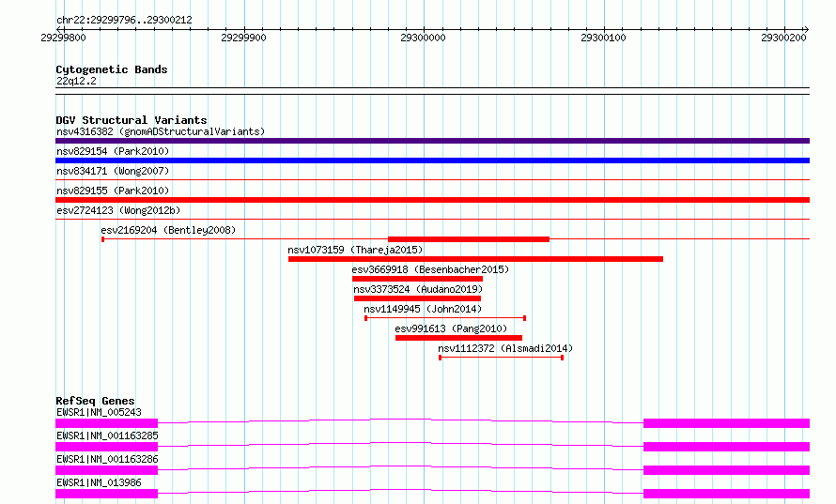
Task: Open EWSR1|NM_001163286 transcript label
Action: [107, 459]
